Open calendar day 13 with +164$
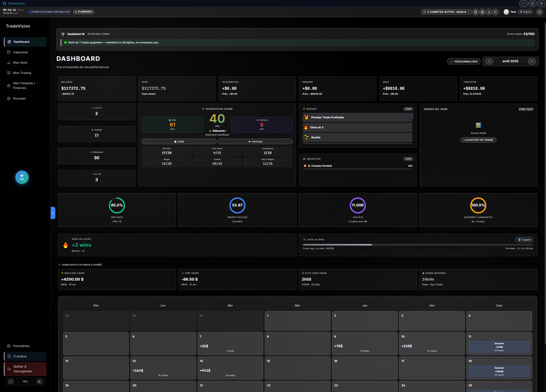 (163, 368)
